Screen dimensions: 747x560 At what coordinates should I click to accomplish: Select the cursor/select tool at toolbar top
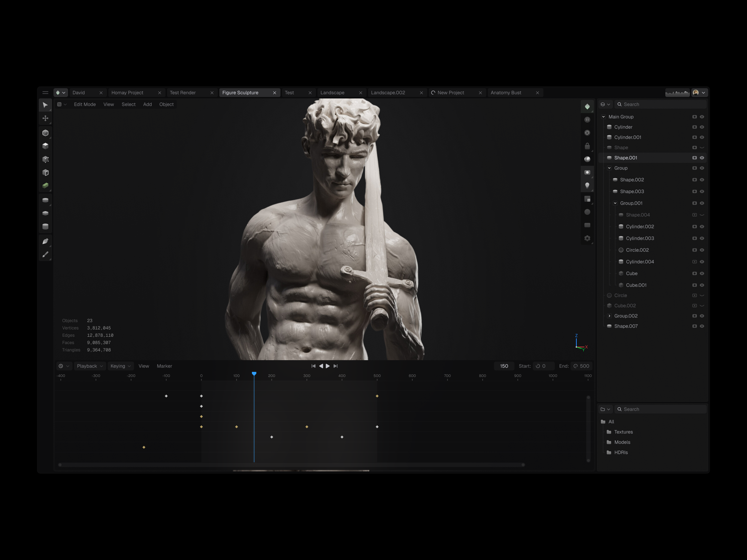pos(45,105)
